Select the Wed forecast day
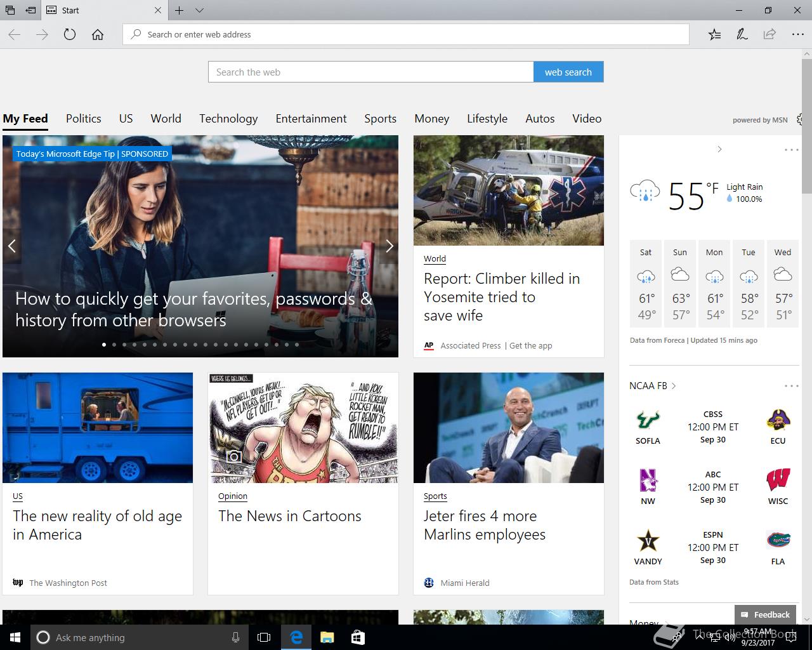Viewport: 812px width, 650px height. (783, 283)
